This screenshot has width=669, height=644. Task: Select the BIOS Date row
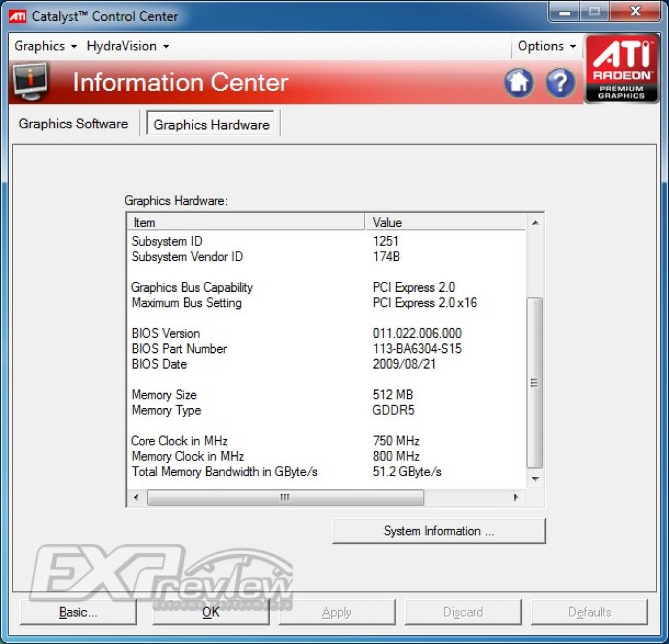pos(326,364)
